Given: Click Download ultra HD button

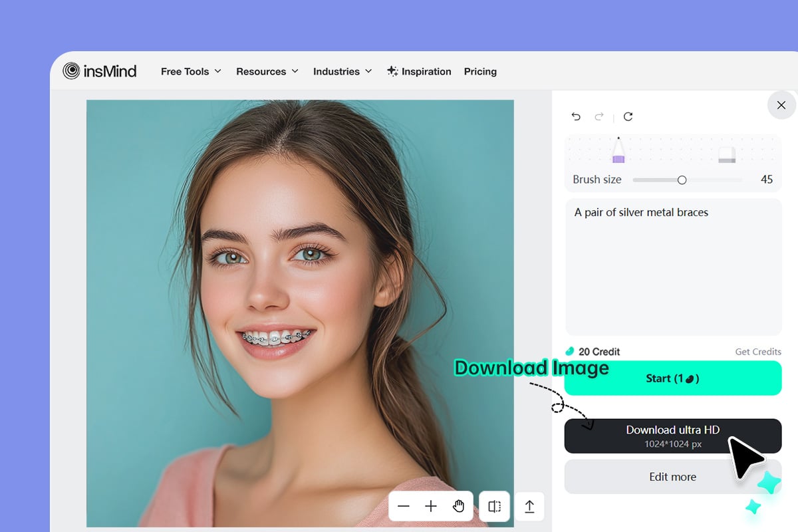Looking at the screenshot, I should pyautogui.click(x=673, y=436).
